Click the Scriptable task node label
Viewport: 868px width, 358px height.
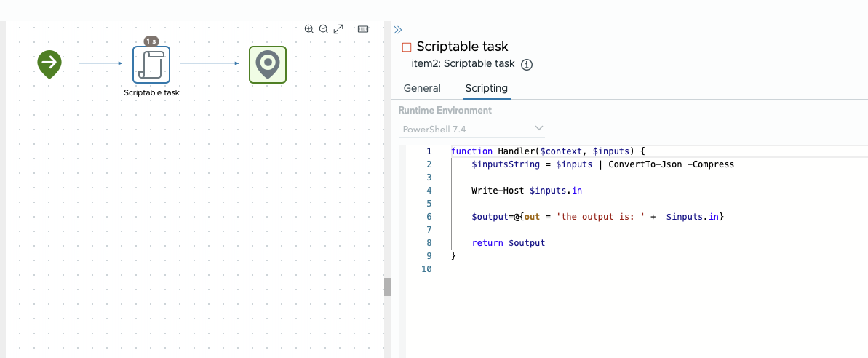[x=151, y=93]
